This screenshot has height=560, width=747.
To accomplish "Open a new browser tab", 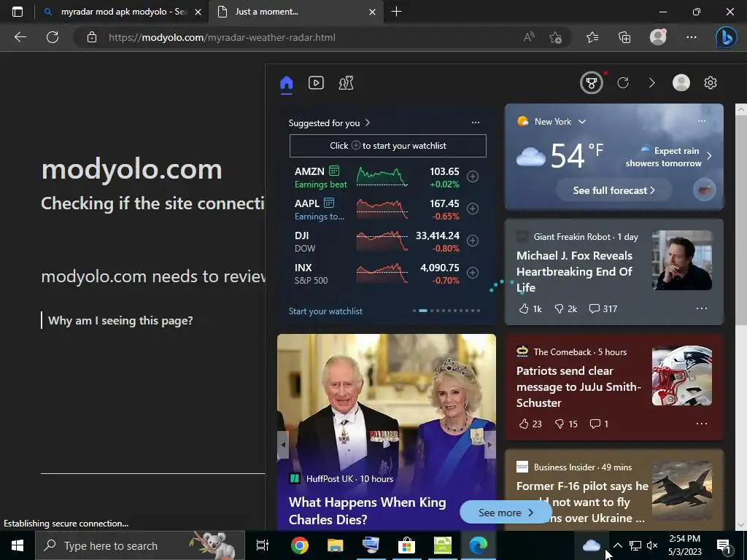I will click(x=396, y=12).
